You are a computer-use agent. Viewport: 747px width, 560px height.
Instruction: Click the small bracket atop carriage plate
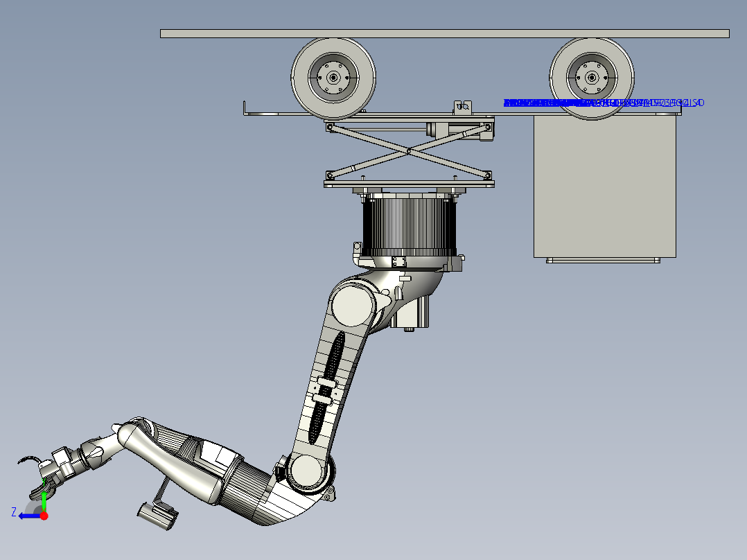[x=462, y=107]
